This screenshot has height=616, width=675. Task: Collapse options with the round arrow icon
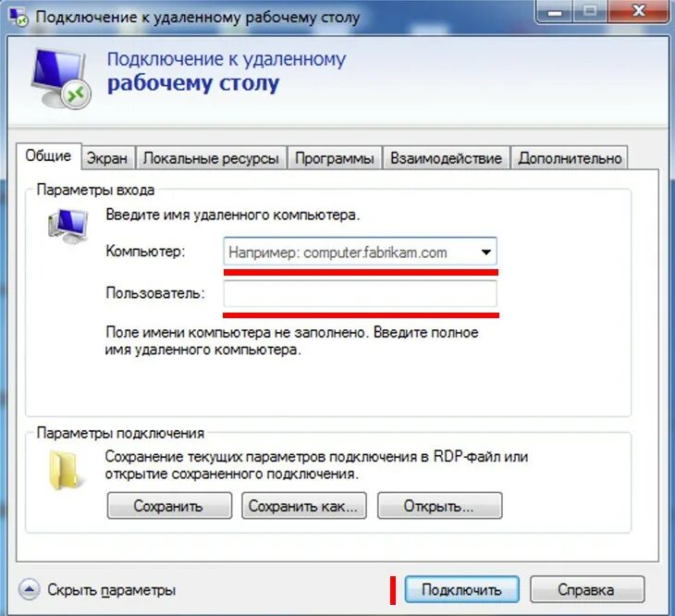(30, 589)
